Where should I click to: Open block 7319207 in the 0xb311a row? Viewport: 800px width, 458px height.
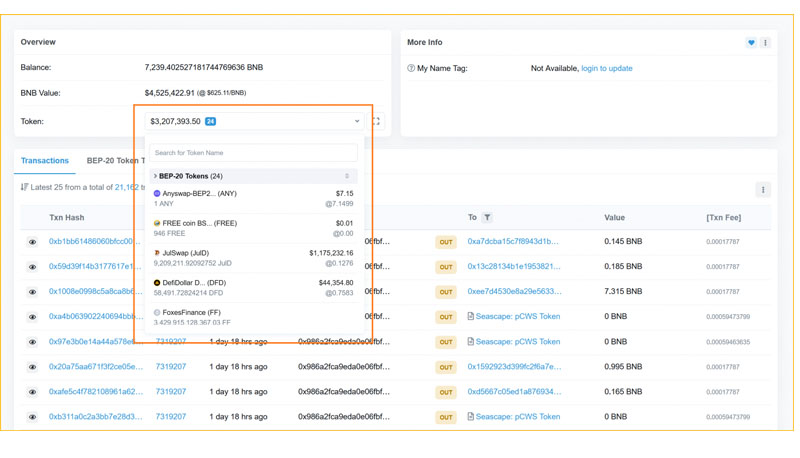tap(171, 417)
